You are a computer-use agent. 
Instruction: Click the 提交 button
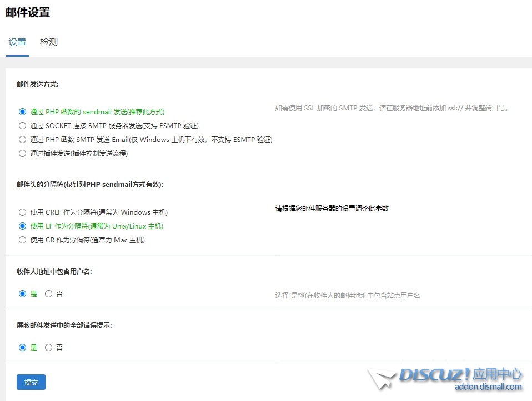[31, 382]
